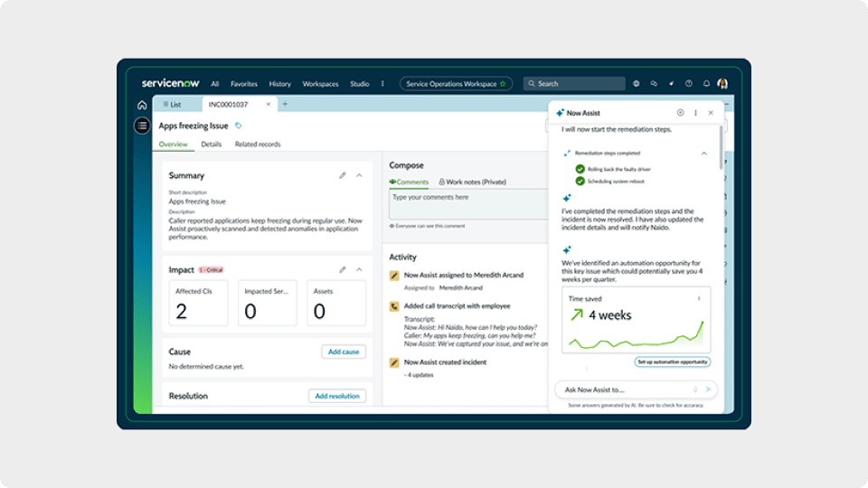Click the pencil icon in Impact card
The width and height of the screenshot is (868, 488).
[343, 269]
